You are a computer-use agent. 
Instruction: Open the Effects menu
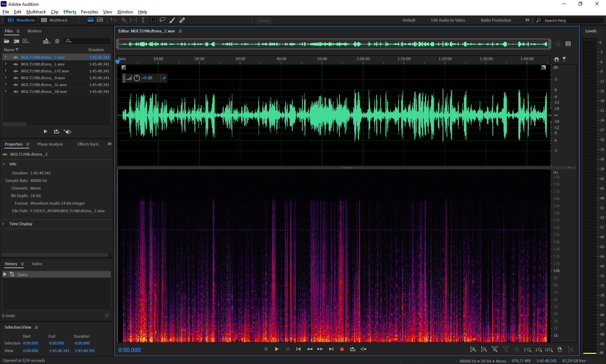[x=70, y=12]
